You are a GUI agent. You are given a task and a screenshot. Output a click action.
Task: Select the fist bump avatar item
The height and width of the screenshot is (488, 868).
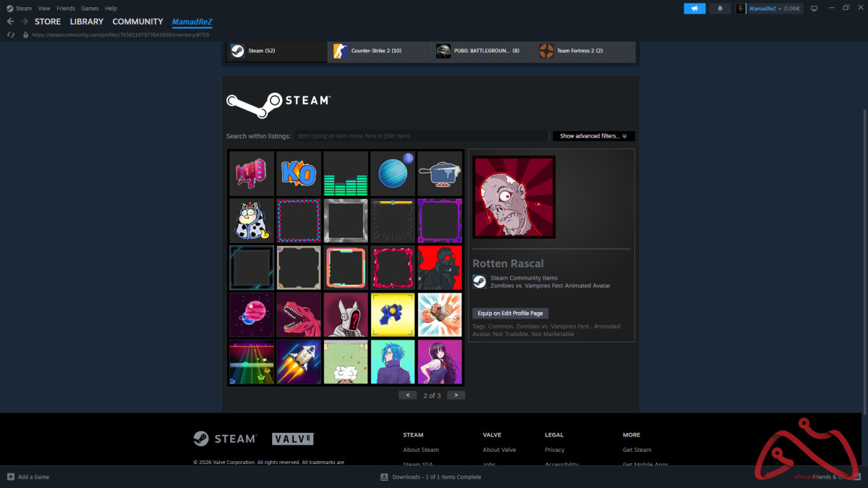[440, 315]
